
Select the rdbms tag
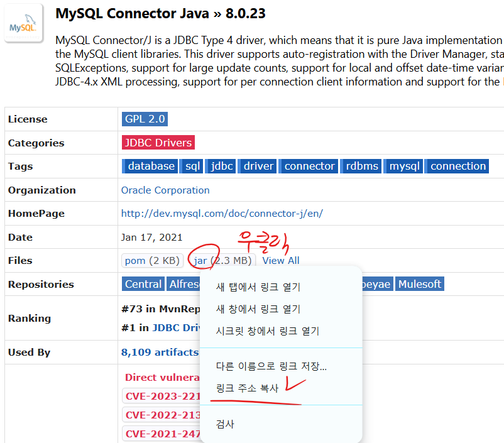coord(361,167)
